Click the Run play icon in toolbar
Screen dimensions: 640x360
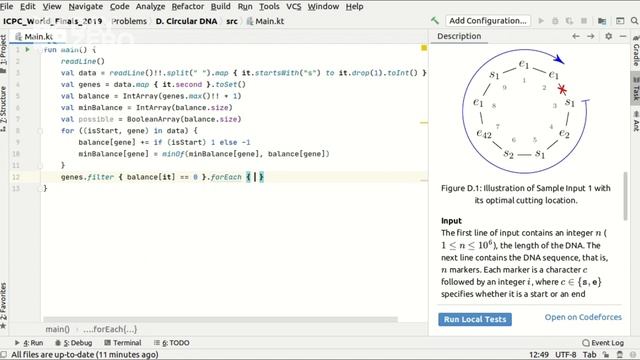tap(541, 21)
